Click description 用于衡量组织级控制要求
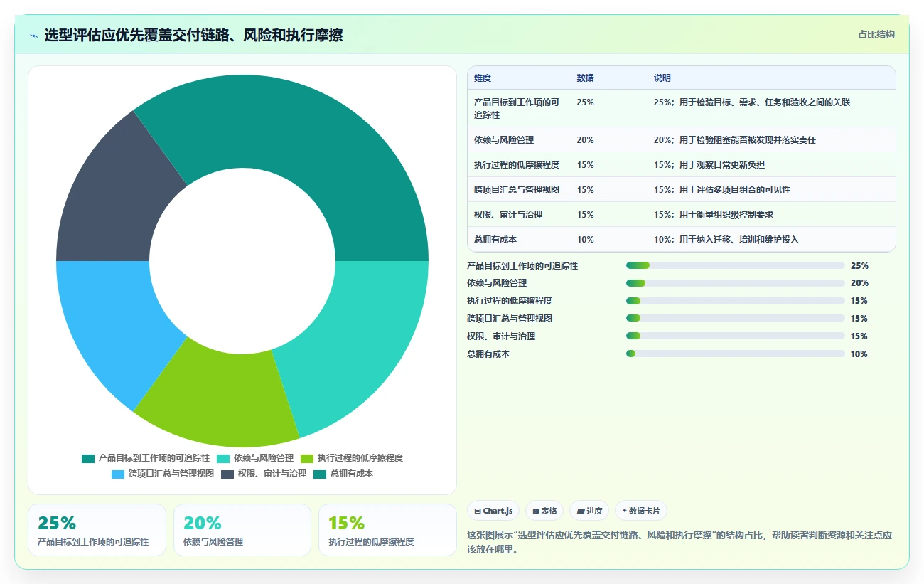This screenshot has width=924, height=584. [x=726, y=215]
